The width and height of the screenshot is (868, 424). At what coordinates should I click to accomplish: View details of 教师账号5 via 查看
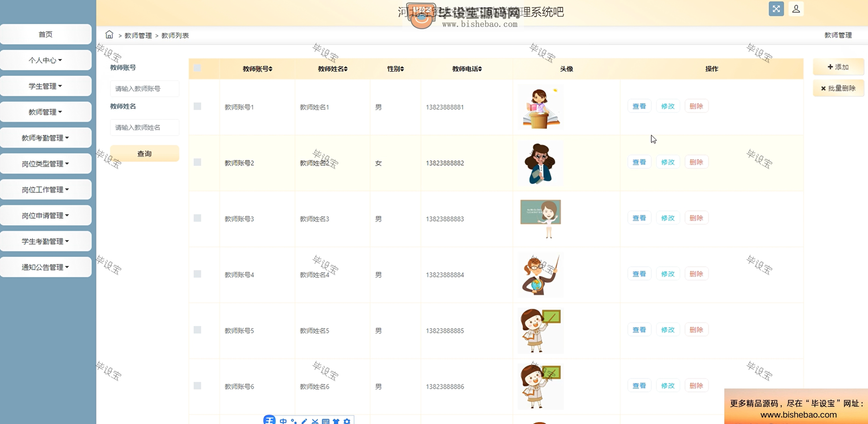pos(639,330)
